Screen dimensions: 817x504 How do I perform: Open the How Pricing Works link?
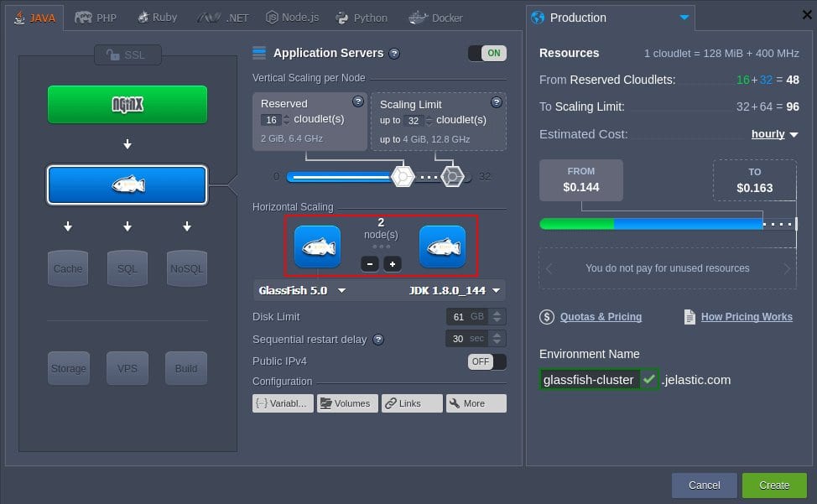747,316
